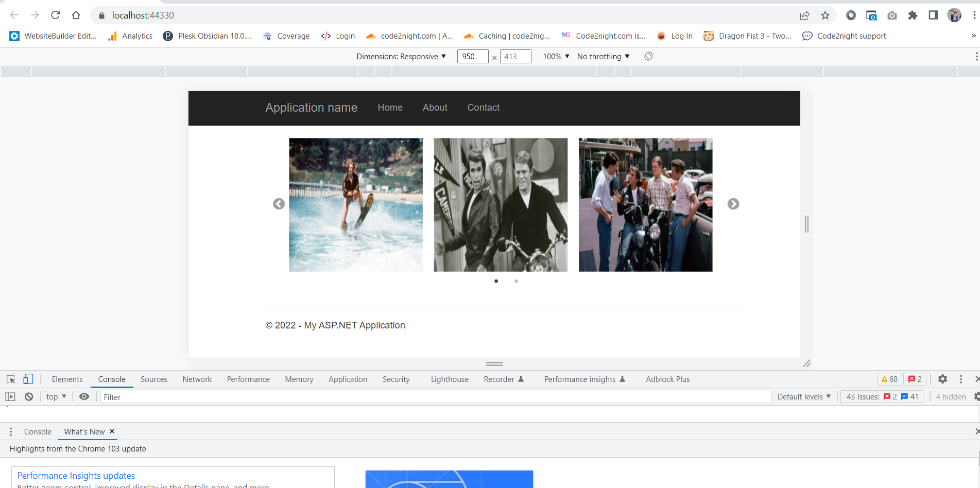Rotate the device viewport orientation
This screenshot has width=980, height=488.
pyautogui.click(x=648, y=56)
